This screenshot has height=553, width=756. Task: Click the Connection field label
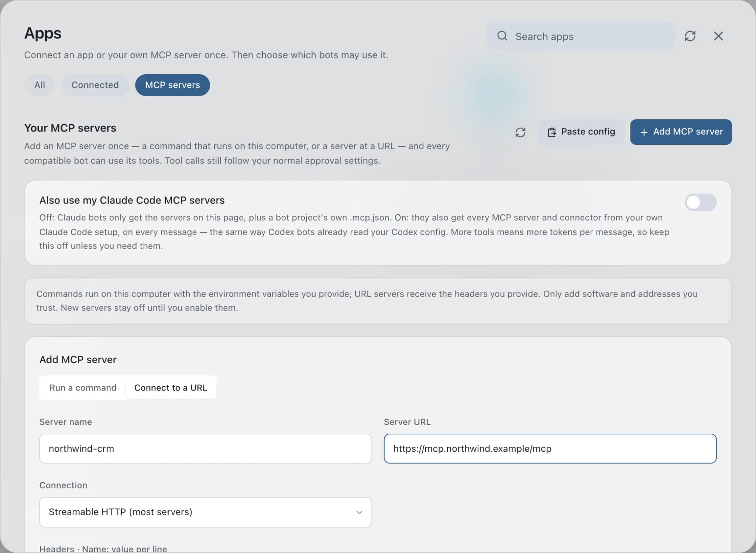pyautogui.click(x=63, y=485)
